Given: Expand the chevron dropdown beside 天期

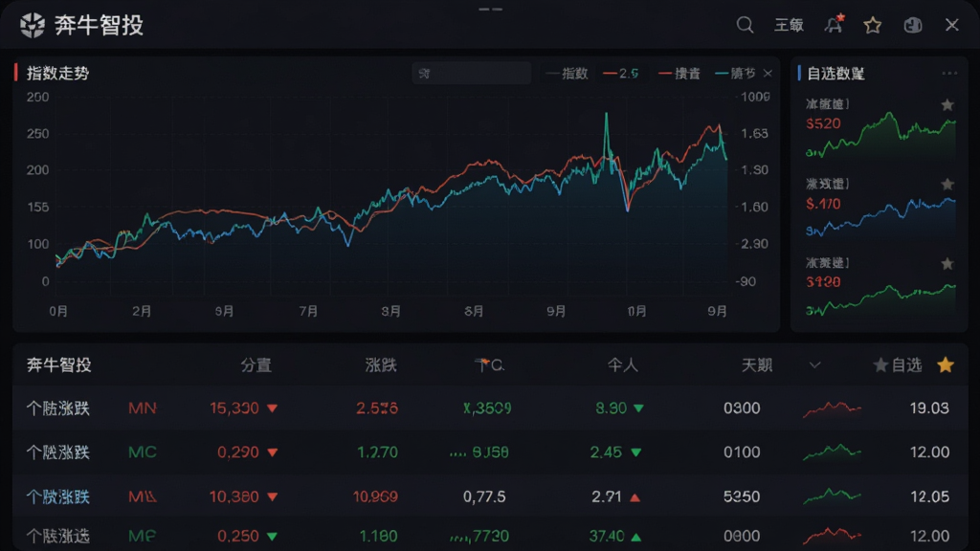Looking at the screenshot, I should 814,364.
